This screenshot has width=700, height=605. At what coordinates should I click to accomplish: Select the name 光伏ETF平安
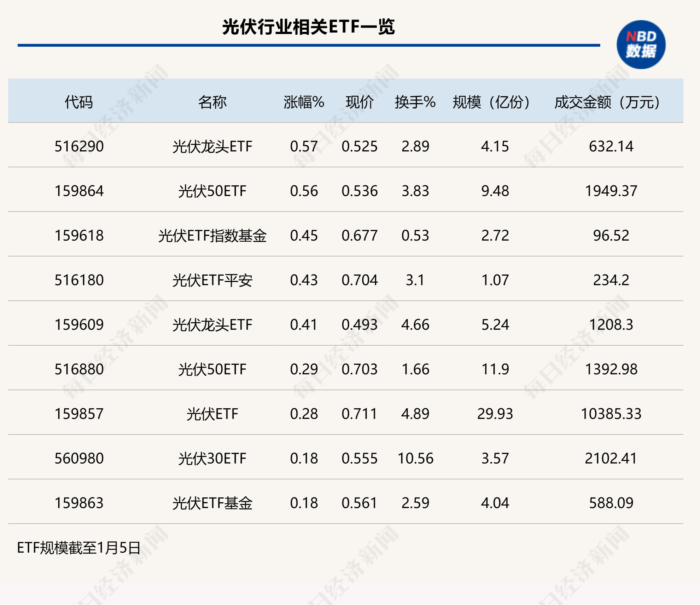[x=212, y=280]
